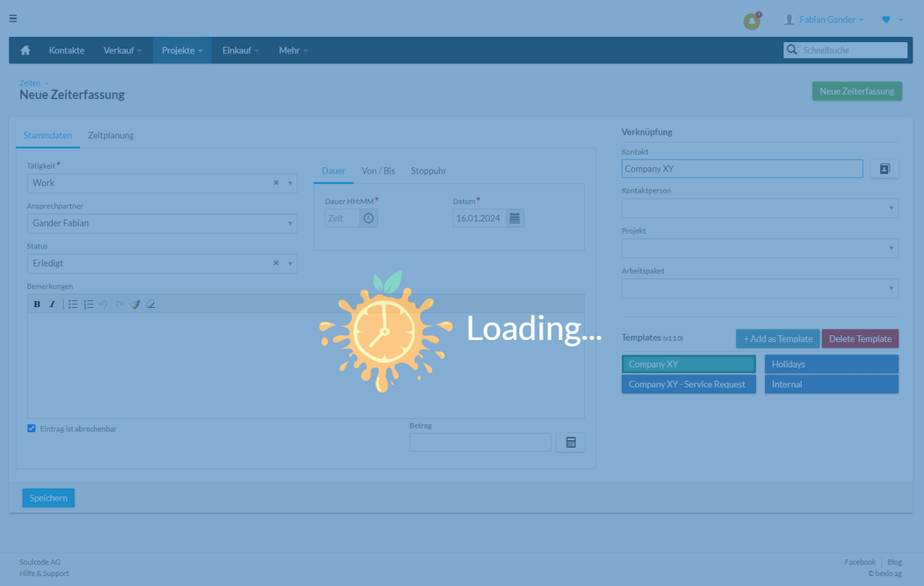
Task: Open the contact book icon beside Kontakt
Action: point(884,168)
